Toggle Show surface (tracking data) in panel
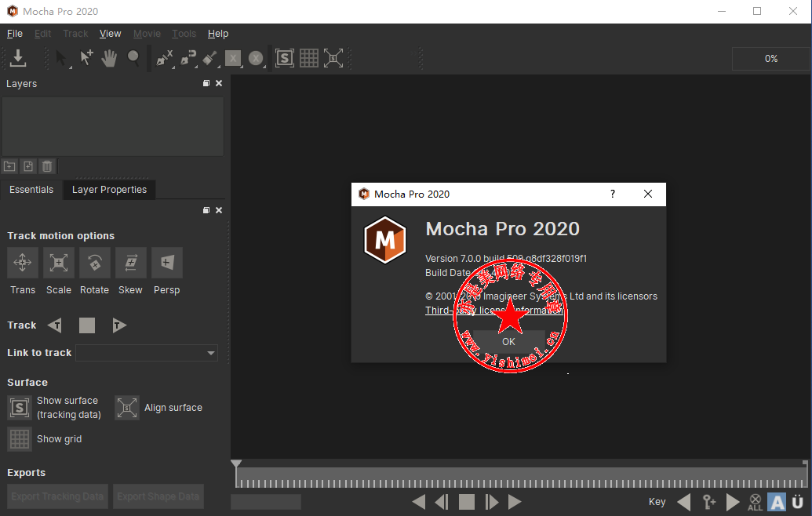 (20, 408)
